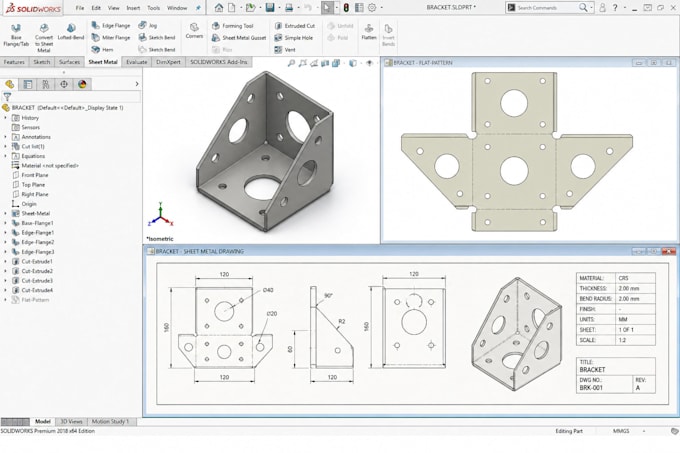The width and height of the screenshot is (680, 453).
Task: Open the Insert menu
Action: click(133, 8)
